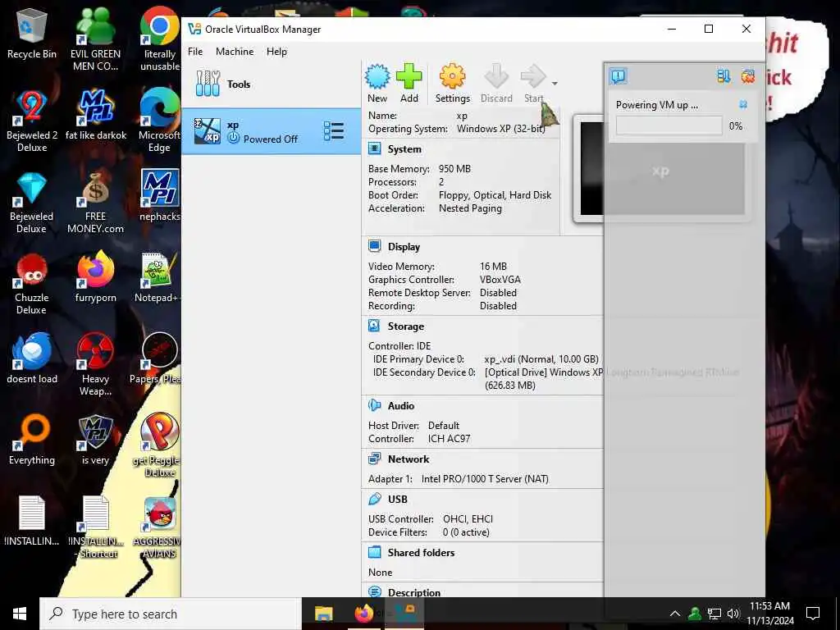840x630 pixels.
Task: Open the EVIL GREEN MEN desktop shortcut
Action: pyautogui.click(x=95, y=39)
